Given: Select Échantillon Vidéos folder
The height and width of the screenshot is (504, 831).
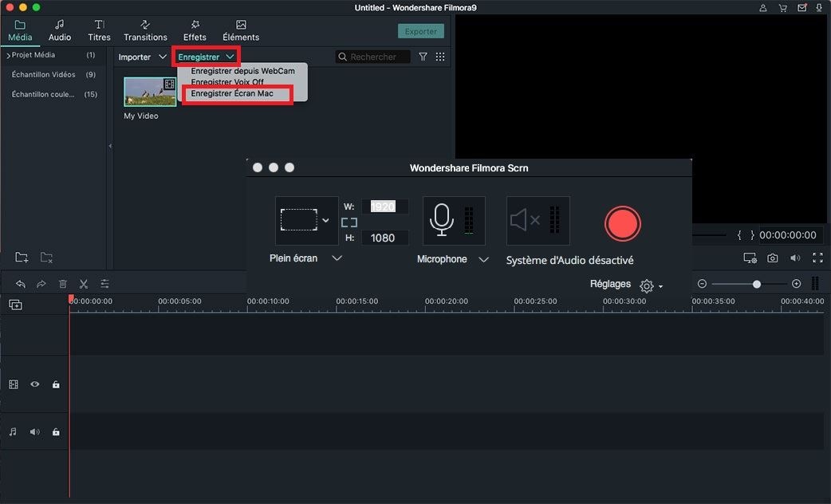Looking at the screenshot, I should 43,75.
